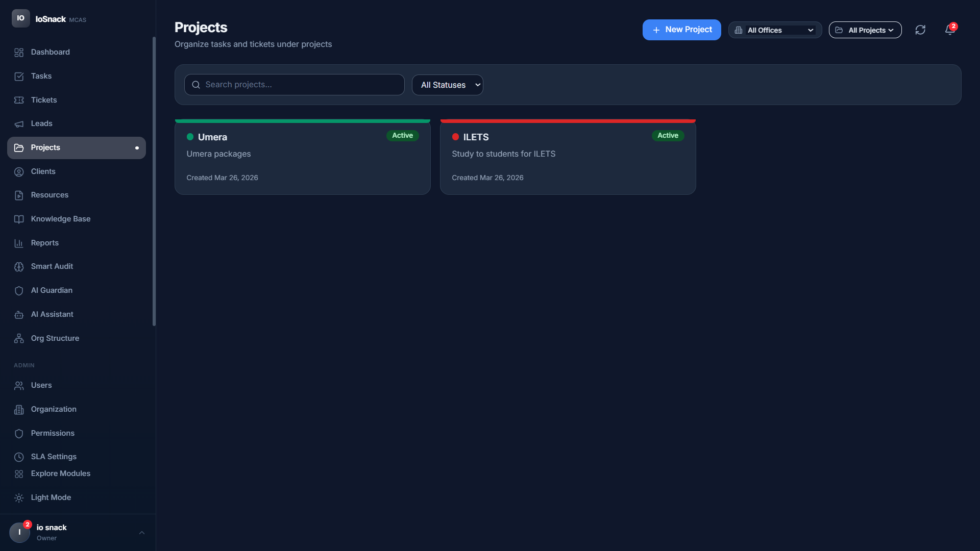Image resolution: width=980 pixels, height=551 pixels.
Task: Click the Knowledge Base book icon
Action: pos(19,219)
